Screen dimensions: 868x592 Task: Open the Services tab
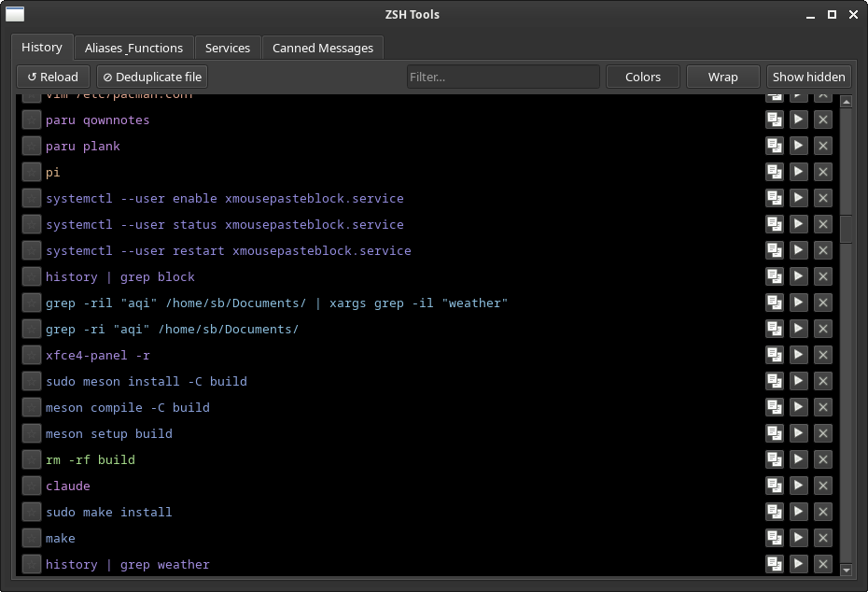click(228, 48)
